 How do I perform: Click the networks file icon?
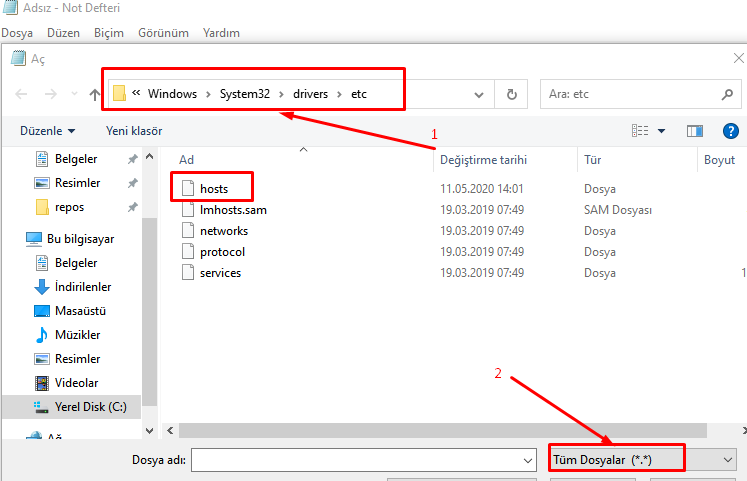(x=188, y=230)
